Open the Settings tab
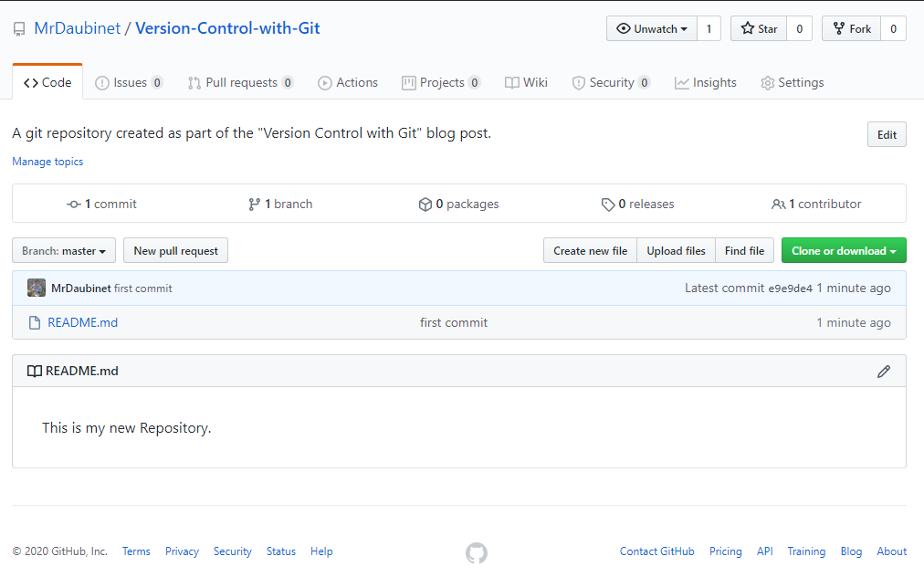Image resolution: width=924 pixels, height=577 pixels. click(792, 82)
